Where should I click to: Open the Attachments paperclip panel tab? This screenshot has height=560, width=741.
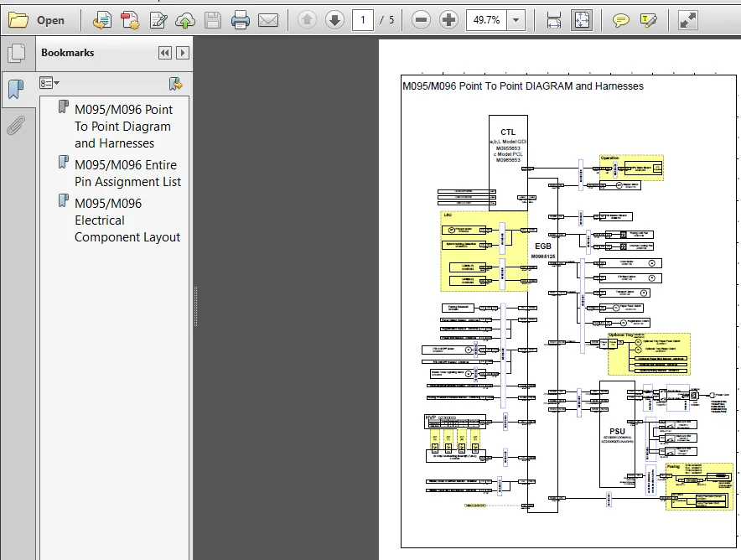pyautogui.click(x=16, y=126)
